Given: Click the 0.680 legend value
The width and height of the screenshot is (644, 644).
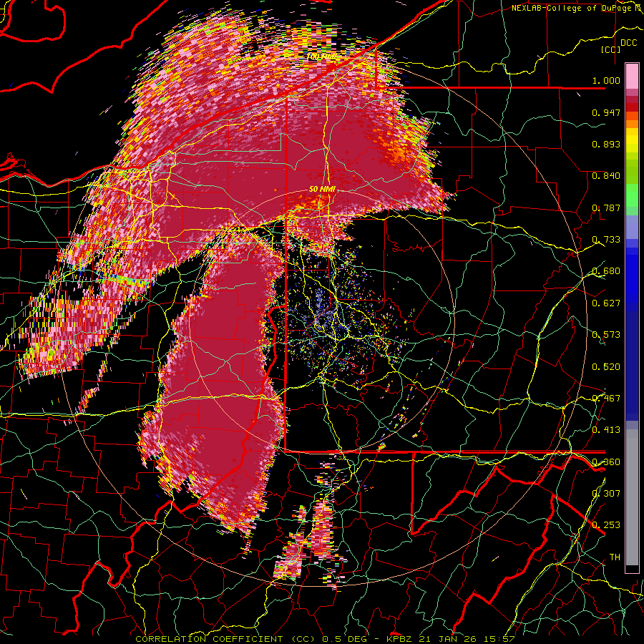Looking at the screenshot, I should click(x=606, y=271).
